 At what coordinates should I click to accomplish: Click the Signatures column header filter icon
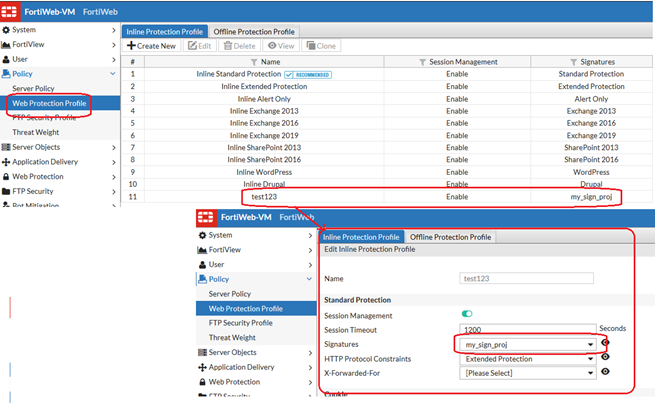[x=566, y=61]
